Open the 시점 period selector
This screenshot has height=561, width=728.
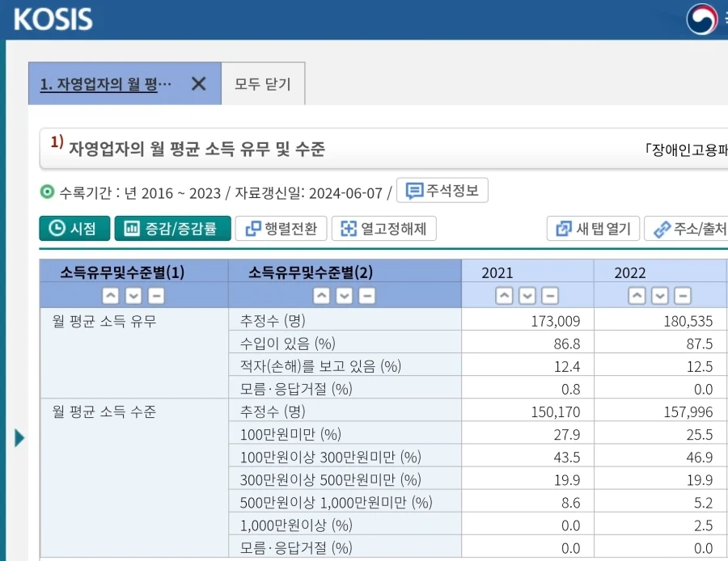coord(74,228)
